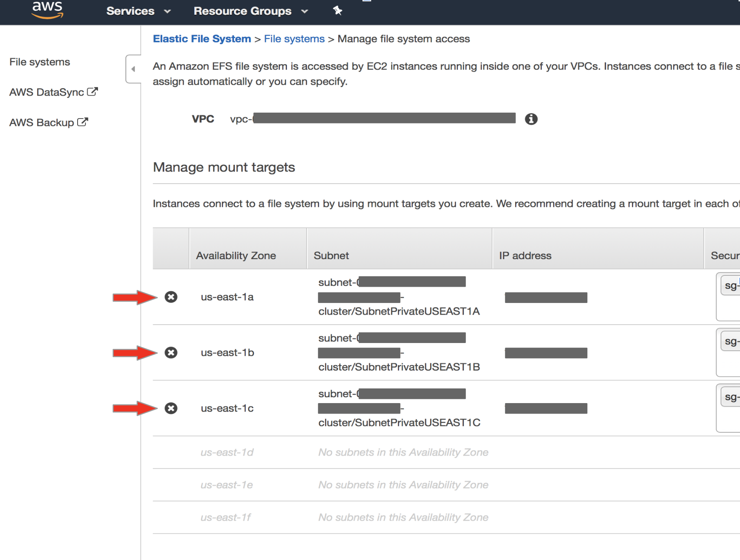Select the File systems sidebar item
This screenshot has height=560, width=740.
(39, 62)
